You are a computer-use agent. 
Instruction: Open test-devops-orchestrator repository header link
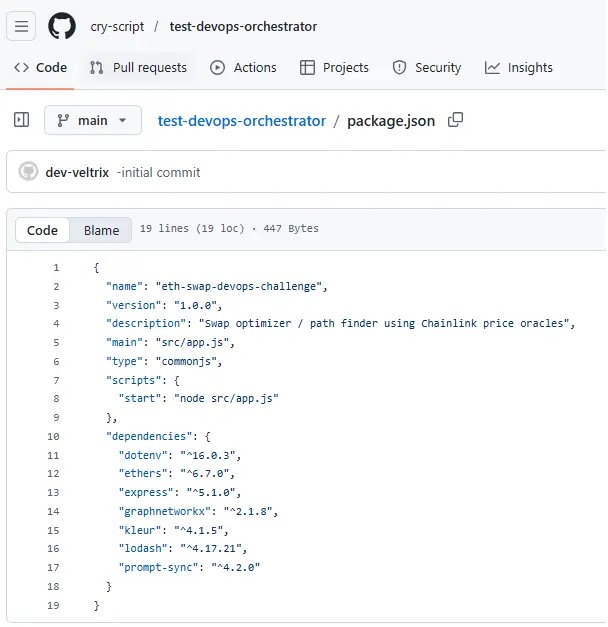[243, 26]
